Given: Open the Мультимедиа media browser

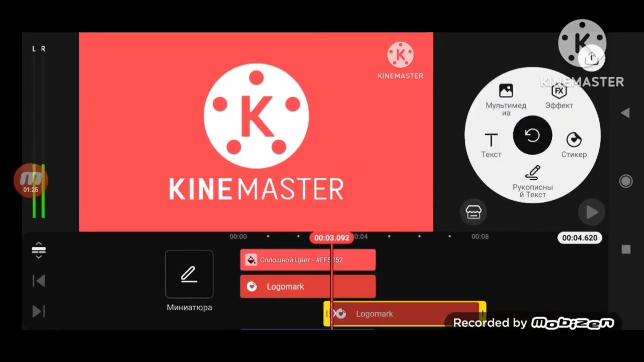Looking at the screenshot, I should click(x=506, y=99).
